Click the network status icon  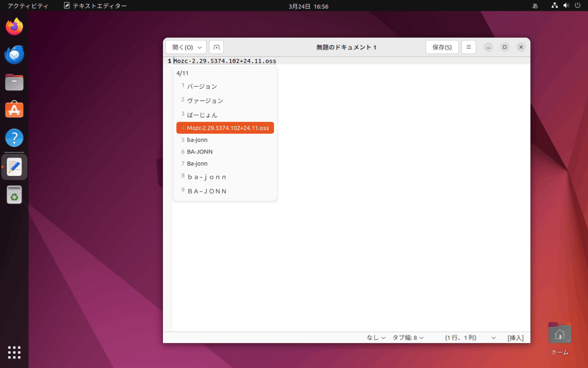click(x=554, y=6)
